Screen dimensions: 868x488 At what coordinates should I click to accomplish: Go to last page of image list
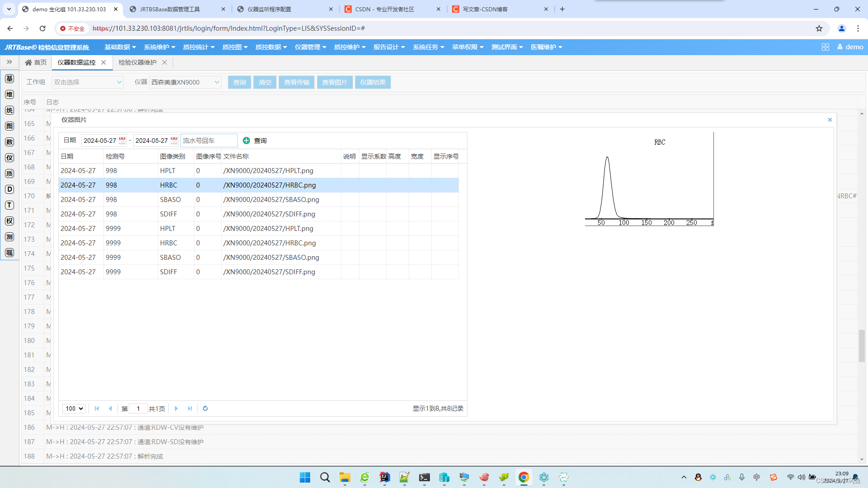[190, 408]
